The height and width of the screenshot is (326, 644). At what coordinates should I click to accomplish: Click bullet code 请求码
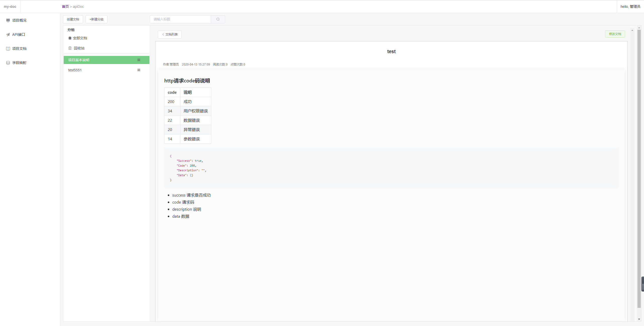(183, 202)
